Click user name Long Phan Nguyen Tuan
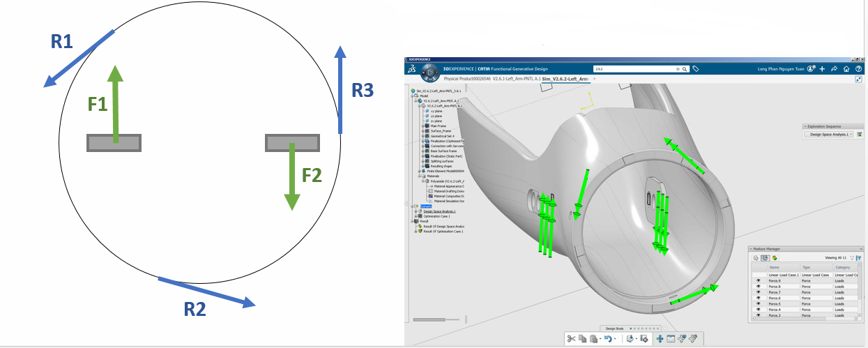Viewport: 868px width, 348px height. [x=781, y=69]
